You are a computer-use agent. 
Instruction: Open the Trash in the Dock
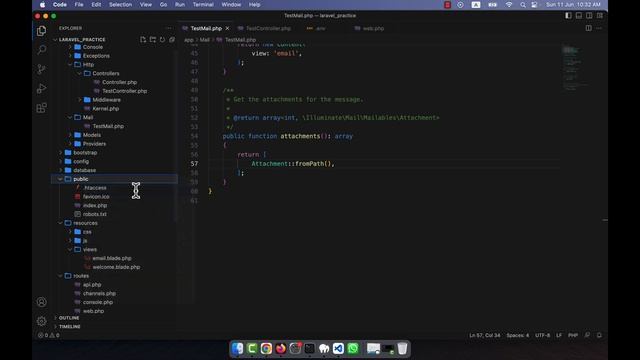[x=402, y=348]
